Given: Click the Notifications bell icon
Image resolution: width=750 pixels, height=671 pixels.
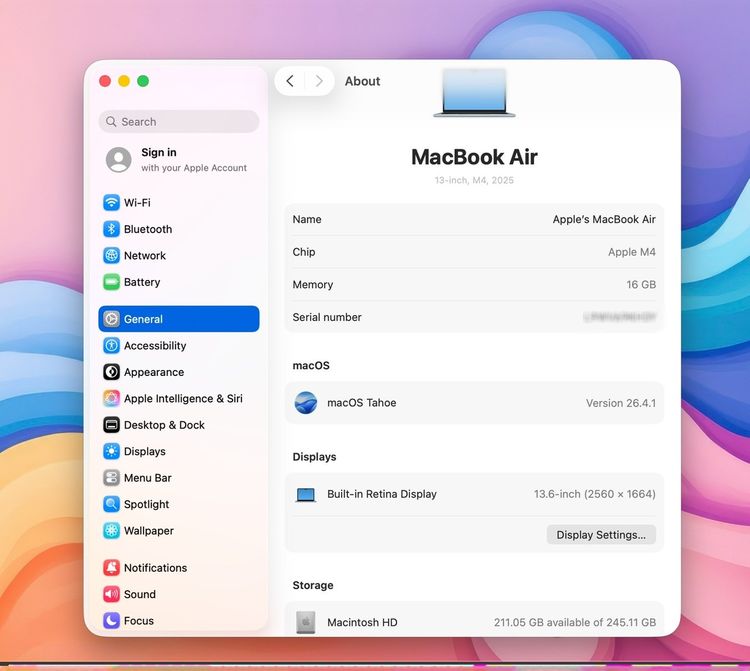Looking at the screenshot, I should (111, 568).
